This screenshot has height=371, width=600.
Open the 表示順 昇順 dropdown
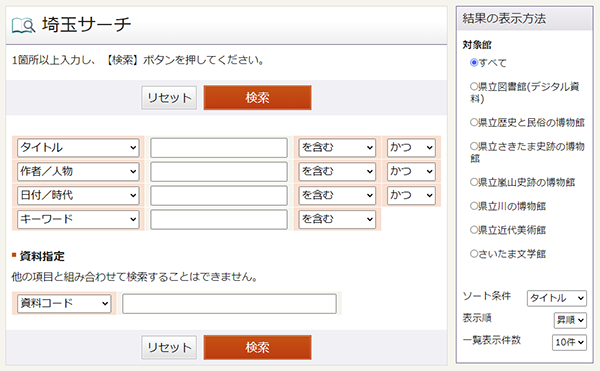570,320
